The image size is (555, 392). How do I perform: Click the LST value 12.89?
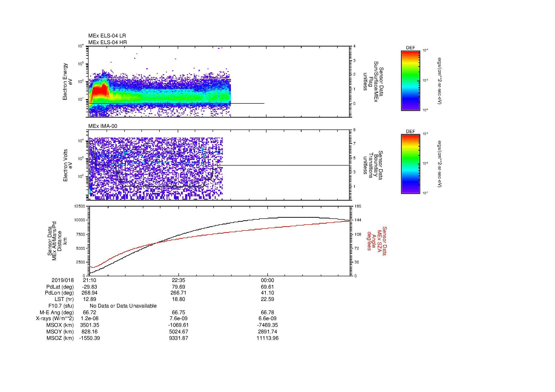click(90, 299)
